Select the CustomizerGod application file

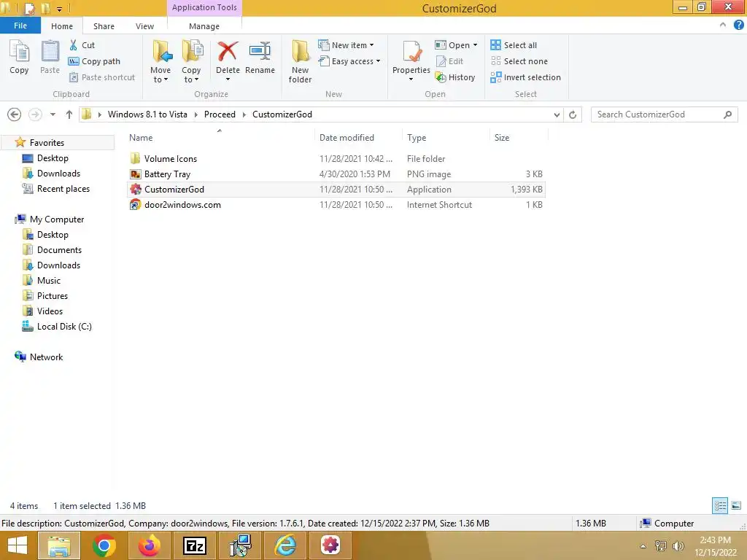pos(336,189)
